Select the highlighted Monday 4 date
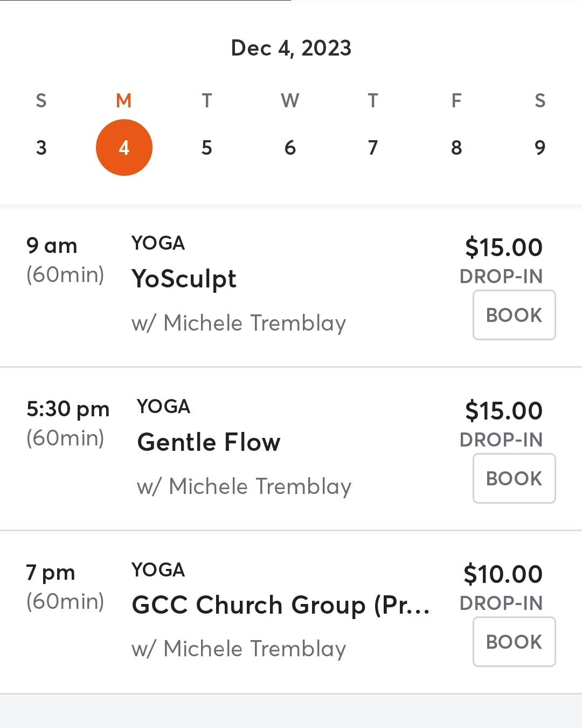Viewport: 582px width, 728px height. coord(124,147)
